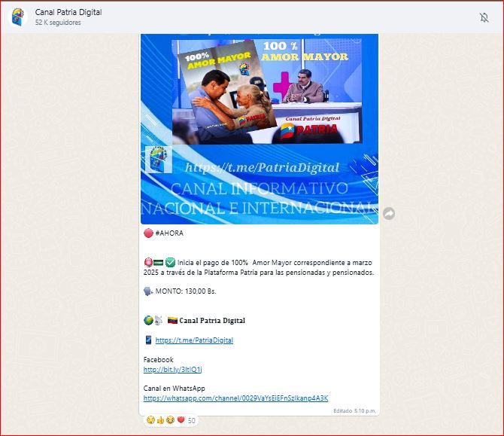
Task: Click the Canal Patria Digital header title
Action: pyautogui.click(x=68, y=12)
